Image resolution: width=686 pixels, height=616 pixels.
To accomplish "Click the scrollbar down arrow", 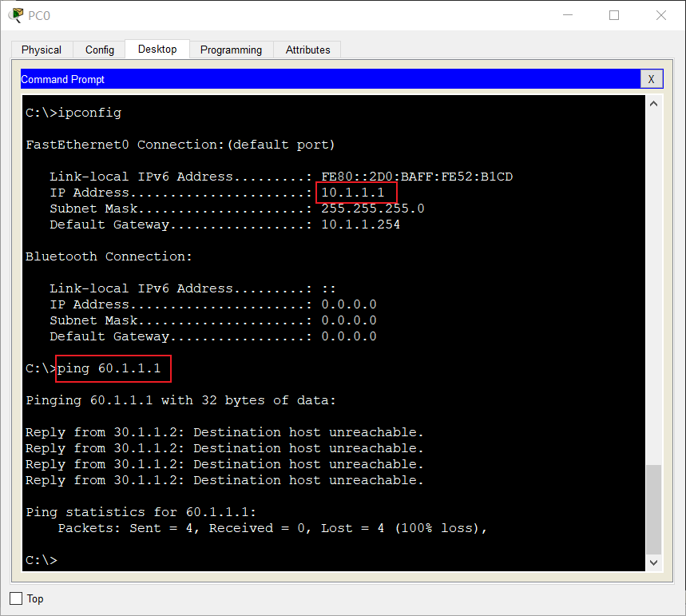I will coord(653,562).
